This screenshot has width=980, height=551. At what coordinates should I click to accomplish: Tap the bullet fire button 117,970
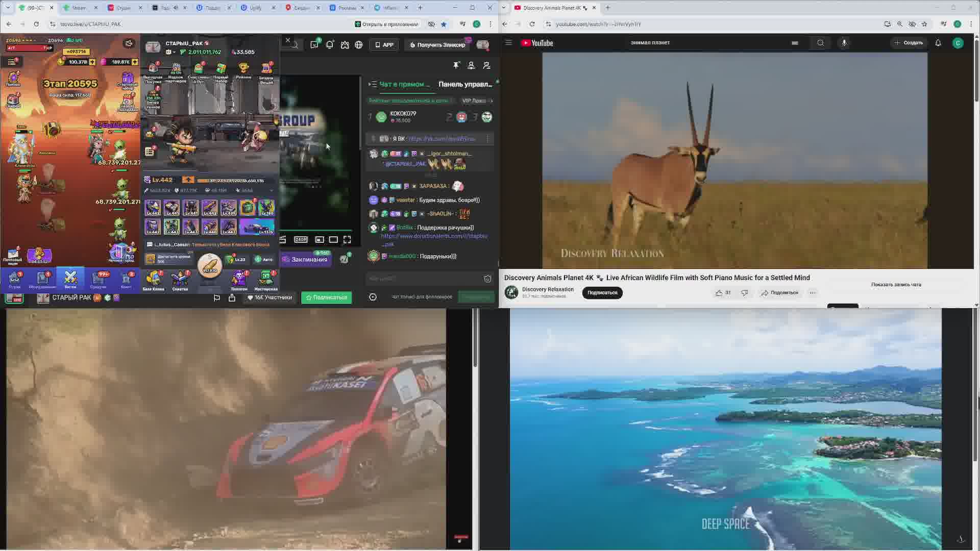209,266
